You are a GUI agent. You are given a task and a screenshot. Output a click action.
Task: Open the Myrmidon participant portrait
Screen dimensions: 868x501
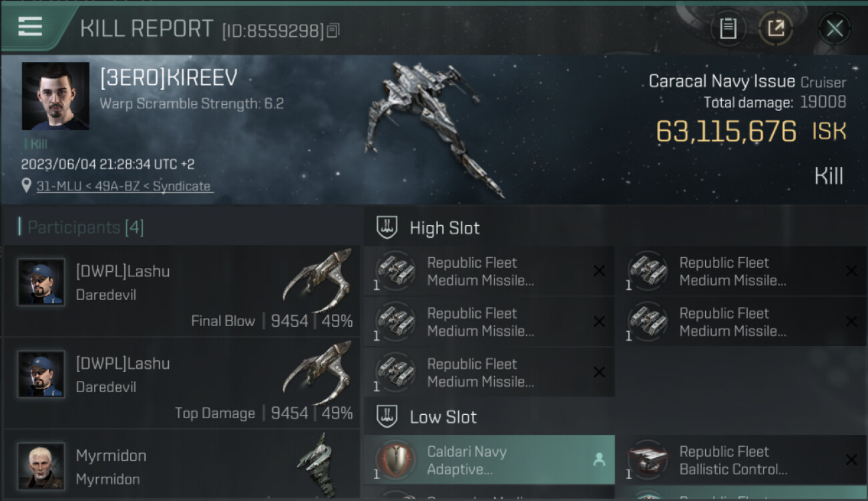point(41,466)
